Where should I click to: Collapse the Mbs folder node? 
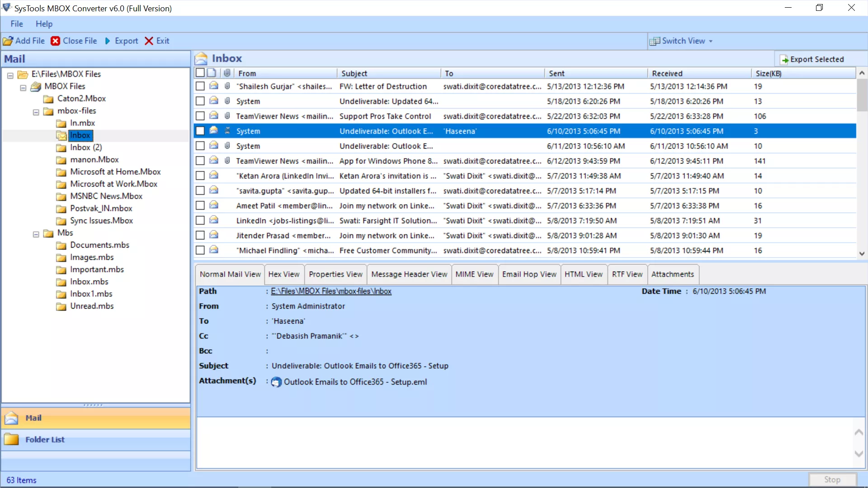[36, 234]
